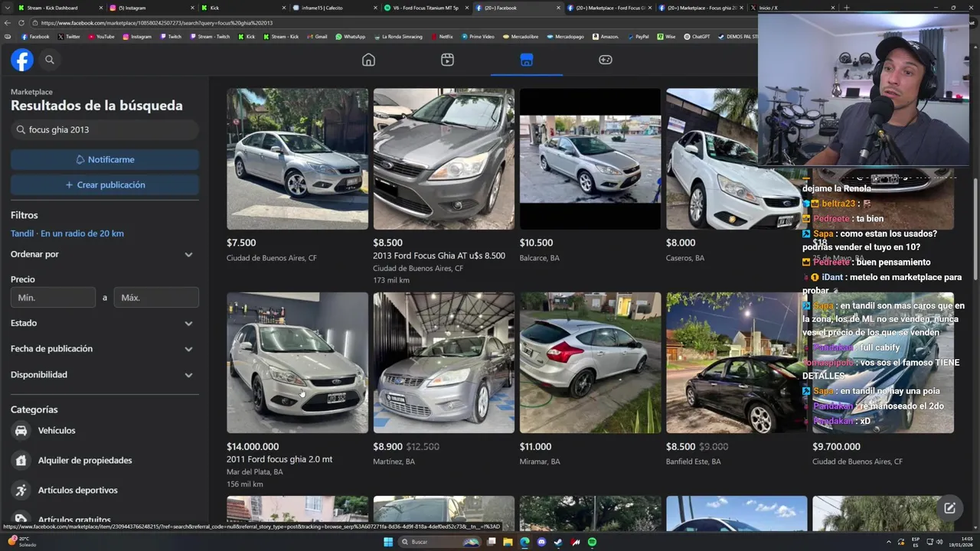Open Discord from the taskbar

541,542
